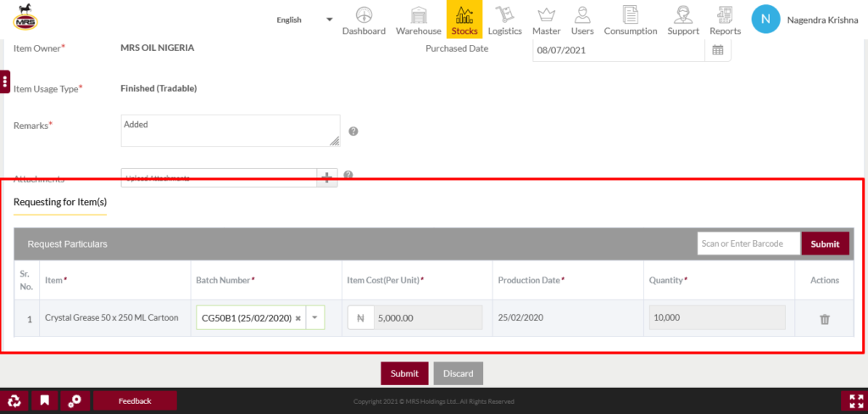868x414 pixels.
Task: Click the bookmark icon in footer
Action: pyautogui.click(x=45, y=400)
